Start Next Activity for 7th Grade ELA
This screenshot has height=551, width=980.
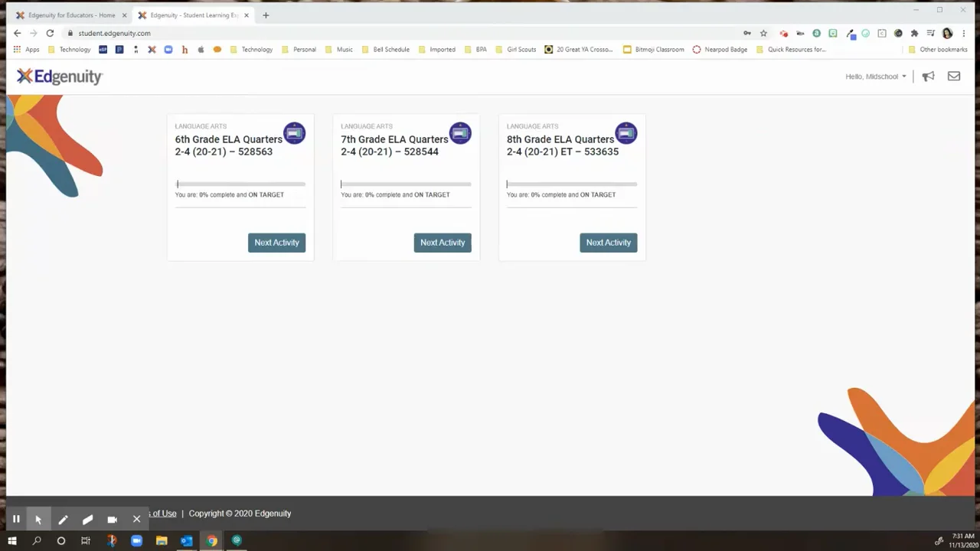(443, 243)
